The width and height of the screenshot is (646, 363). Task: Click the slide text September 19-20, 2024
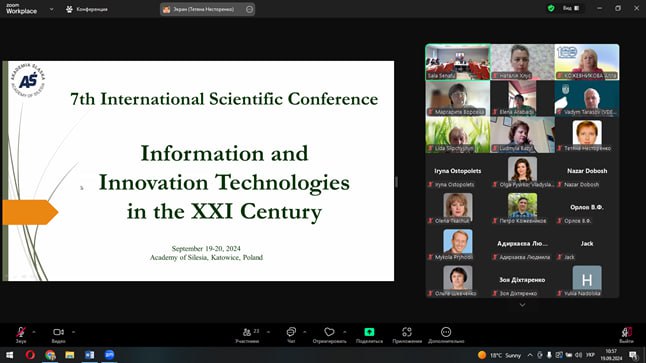pyautogui.click(x=206, y=248)
